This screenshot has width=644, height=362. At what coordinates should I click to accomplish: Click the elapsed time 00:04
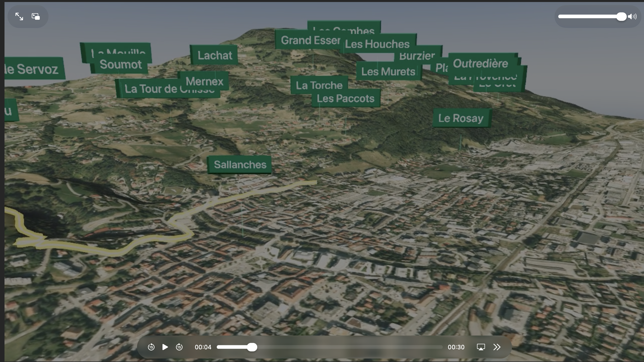pos(203,347)
